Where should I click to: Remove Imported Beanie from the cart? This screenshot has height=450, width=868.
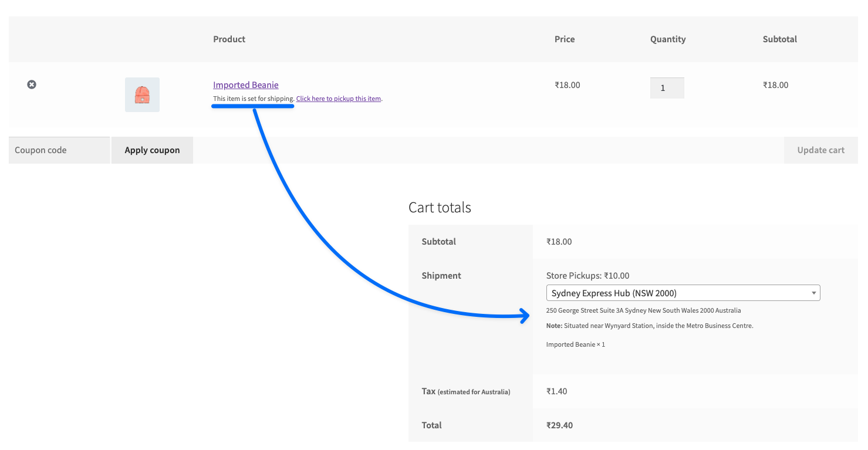click(x=32, y=84)
